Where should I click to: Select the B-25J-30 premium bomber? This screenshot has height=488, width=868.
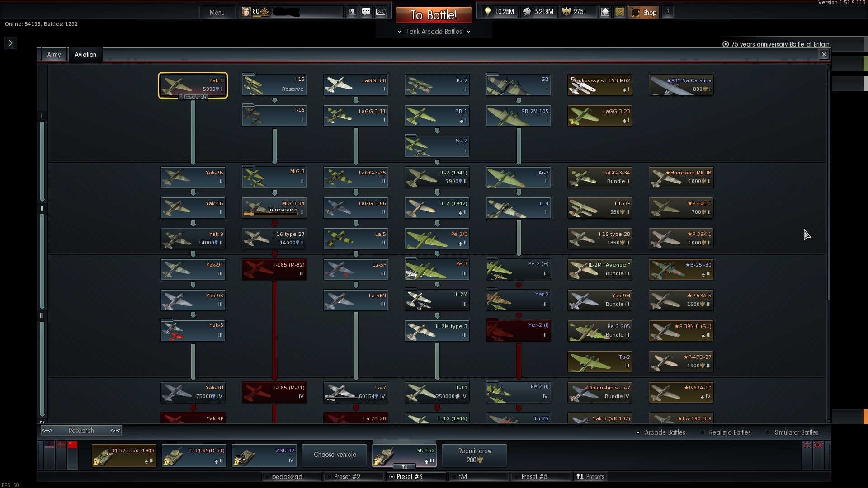coord(681,269)
